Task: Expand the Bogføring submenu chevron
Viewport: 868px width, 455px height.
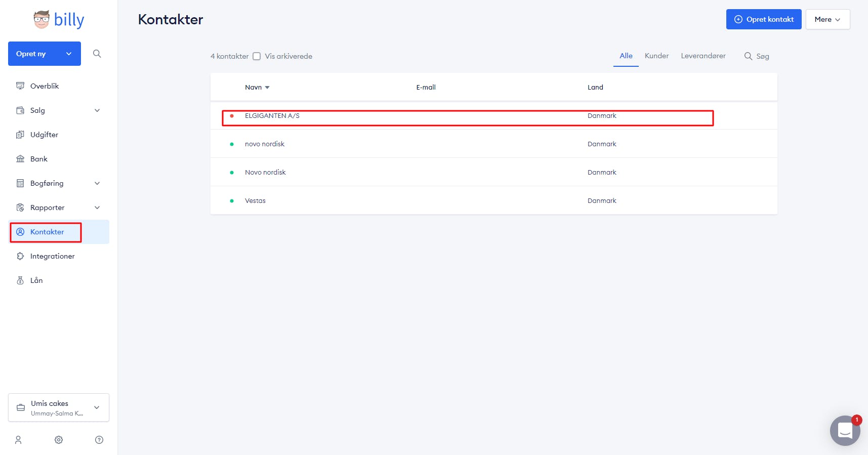Action: click(97, 183)
